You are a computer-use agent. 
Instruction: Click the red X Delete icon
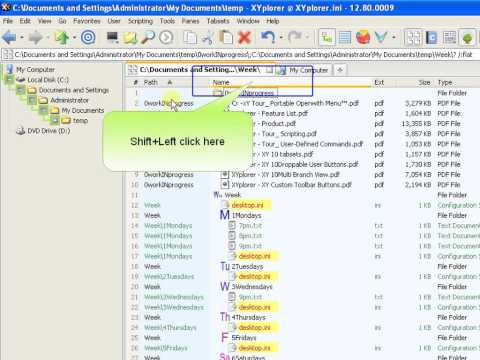point(245,37)
